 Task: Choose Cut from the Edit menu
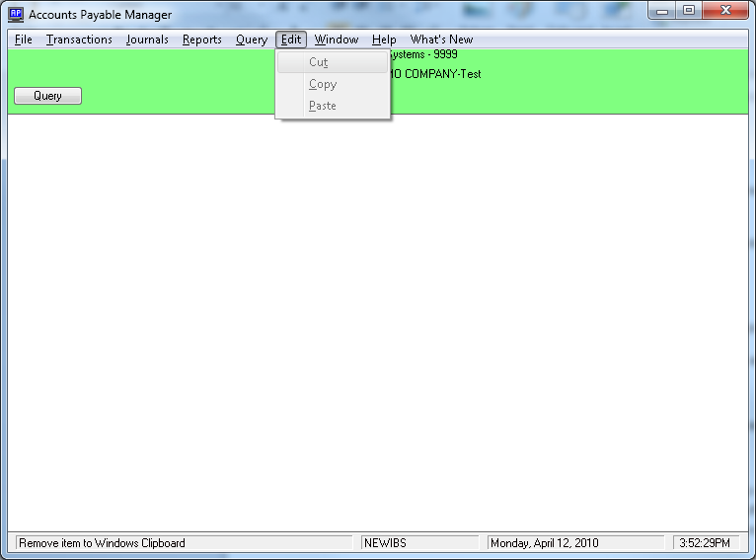pyautogui.click(x=318, y=62)
